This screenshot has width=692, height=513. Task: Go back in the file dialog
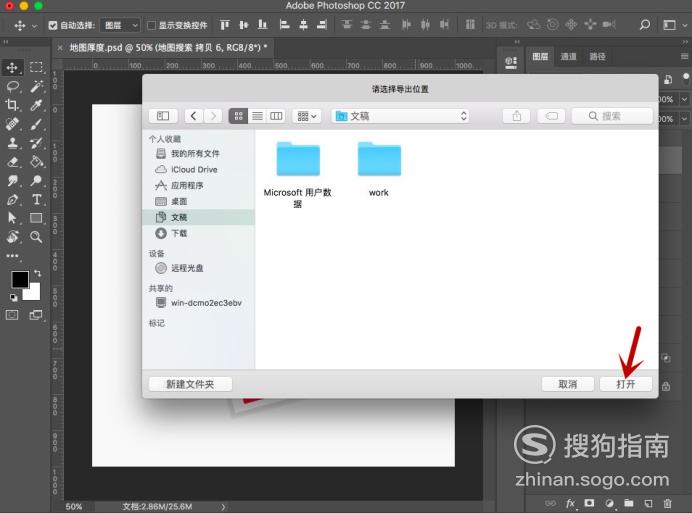click(193, 116)
